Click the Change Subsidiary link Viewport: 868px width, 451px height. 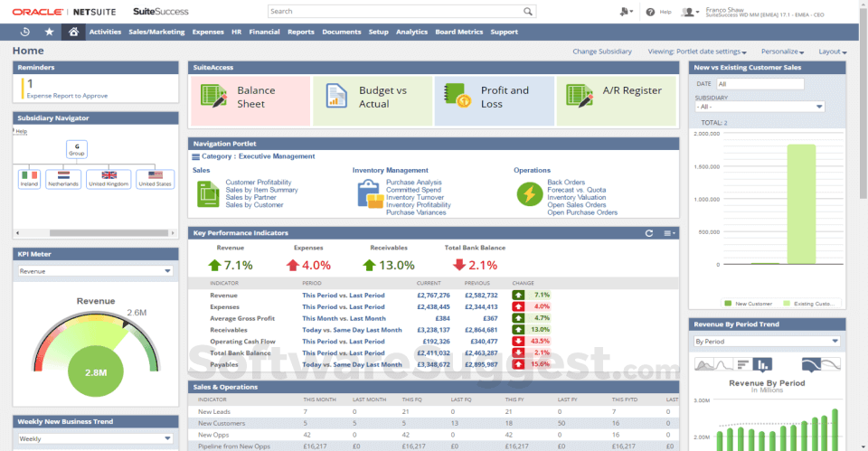pyautogui.click(x=602, y=52)
